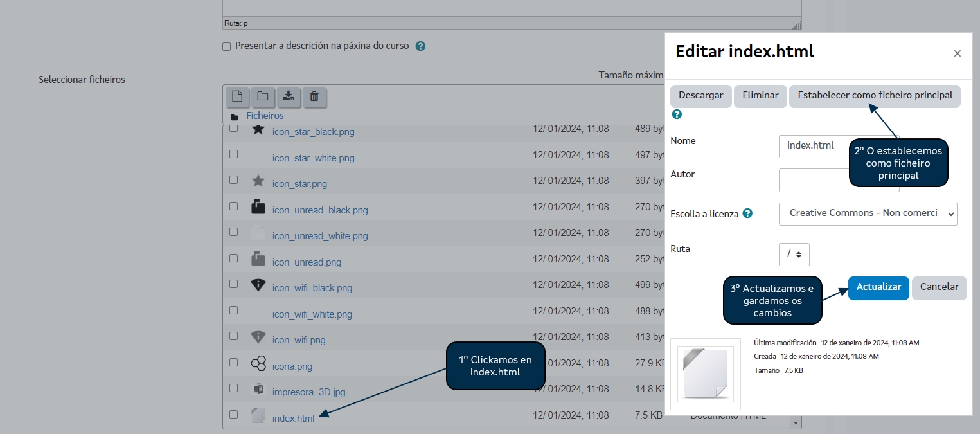Click the trash delete icon in toolbar
This screenshot has width=980, height=434.
tap(314, 96)
